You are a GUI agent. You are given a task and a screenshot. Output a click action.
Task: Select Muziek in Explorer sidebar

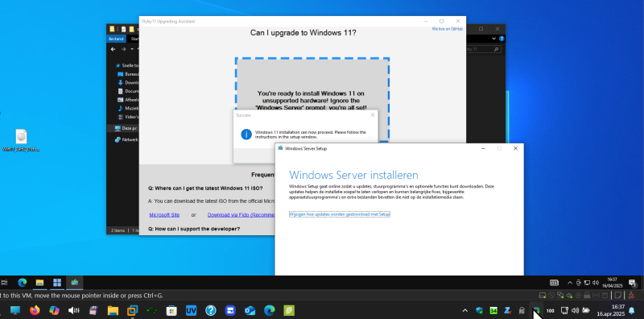click(128, 109)
